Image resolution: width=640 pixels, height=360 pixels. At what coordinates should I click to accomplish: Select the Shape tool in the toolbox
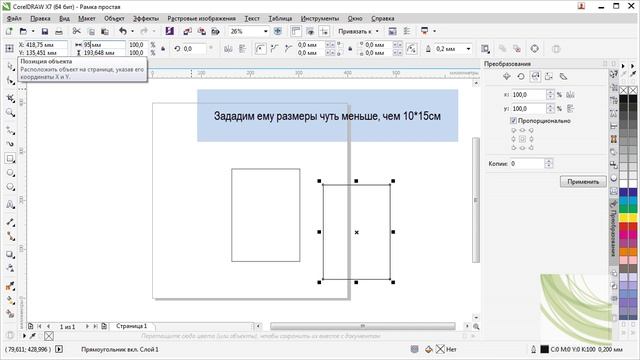point(10,81)
